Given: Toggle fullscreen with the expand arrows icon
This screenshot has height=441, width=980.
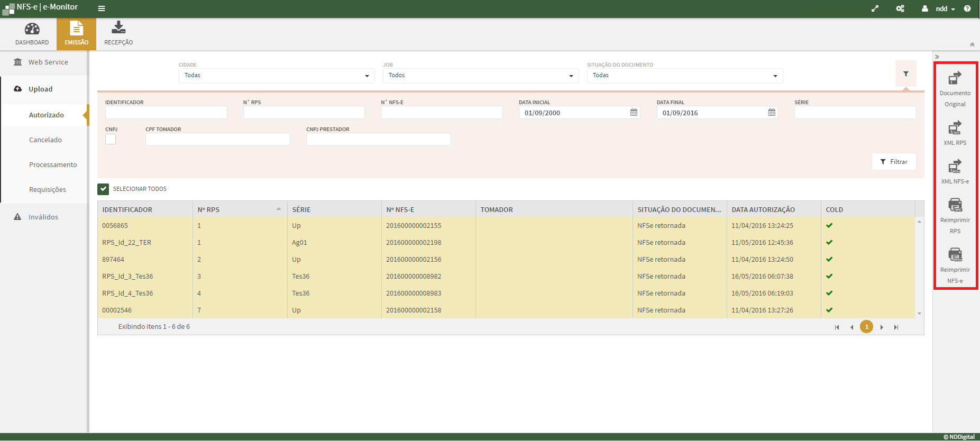Looking at the screenshot, I should (875, 8).
